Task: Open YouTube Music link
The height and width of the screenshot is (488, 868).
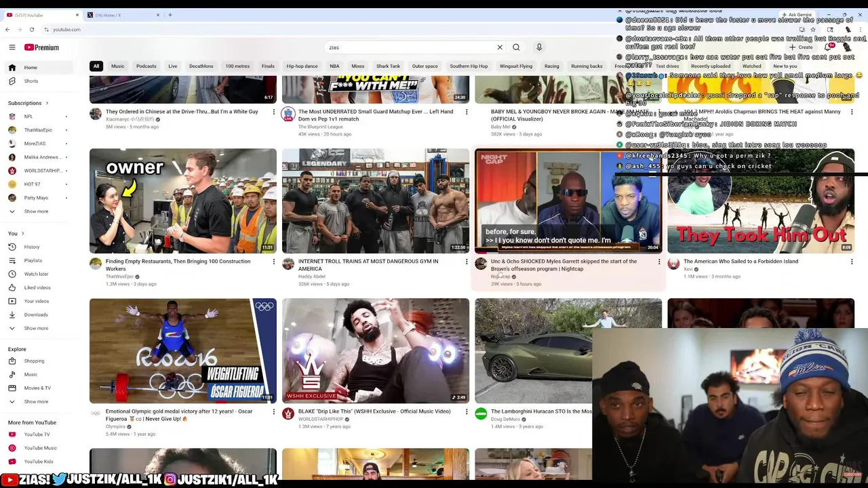Action: (x=39, y=448)
